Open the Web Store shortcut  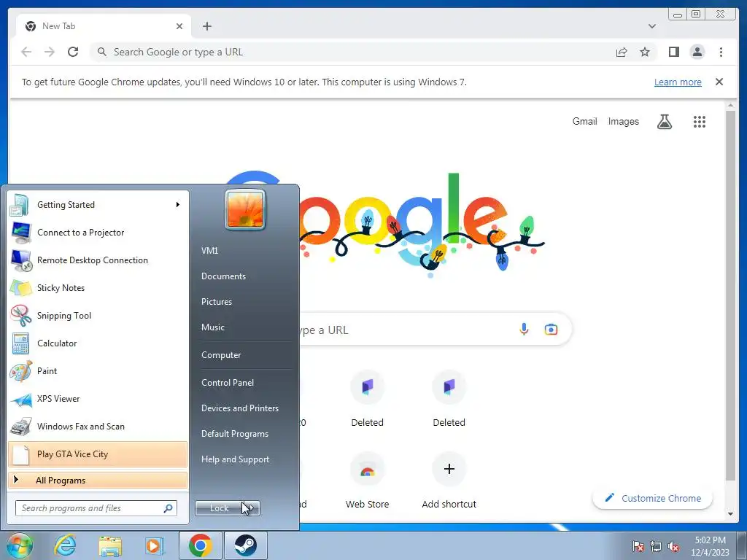click(368, 481)
